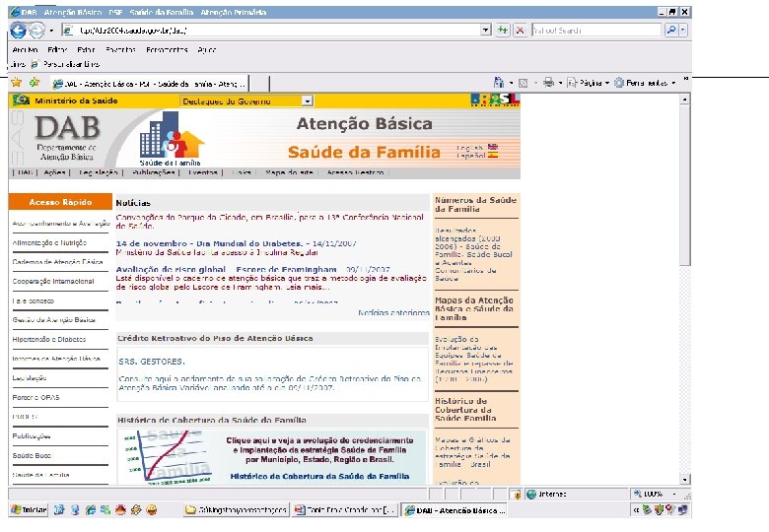The width and height of the screenshot is (769, 532).
Task: Open Ações in the site navigation bar
Action: (54, 172)
